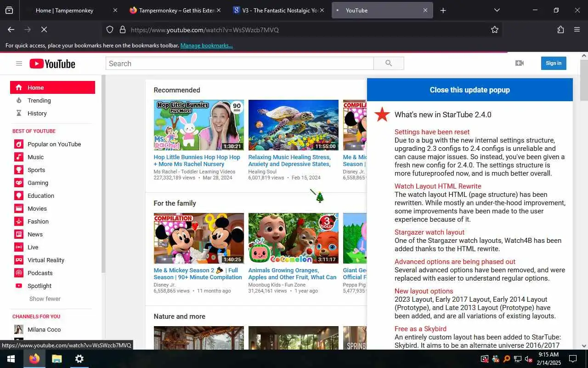Click the Popular on YouTube icon

pyautogui.click(x=19, y=144)
